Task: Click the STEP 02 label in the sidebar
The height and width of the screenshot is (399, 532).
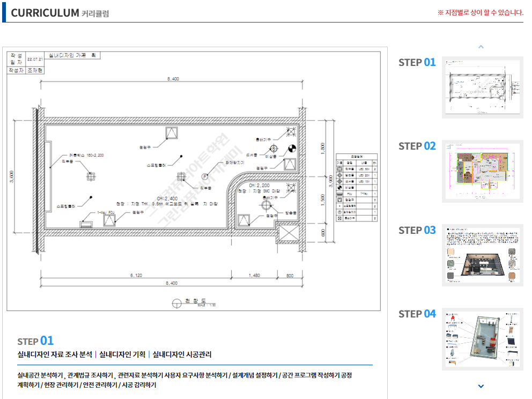Action: click(x=417, y=146)
